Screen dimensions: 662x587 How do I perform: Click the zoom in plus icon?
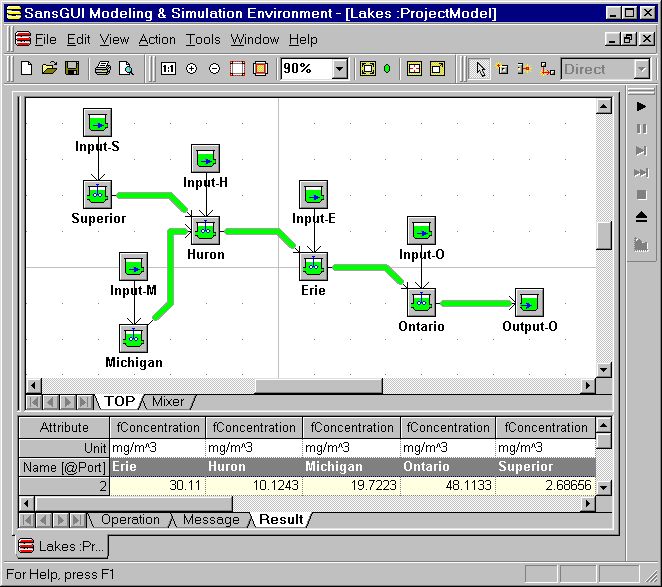pyautogui.click(x=191, y=69)
